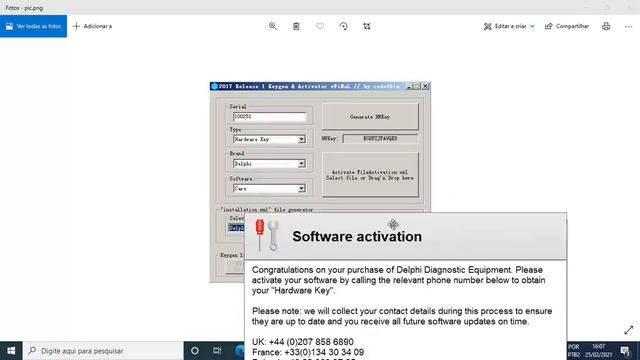640x360 pixels.
Task: Click UK phone number '+44 (0)207 858 6890'
Action: point(311,342)
